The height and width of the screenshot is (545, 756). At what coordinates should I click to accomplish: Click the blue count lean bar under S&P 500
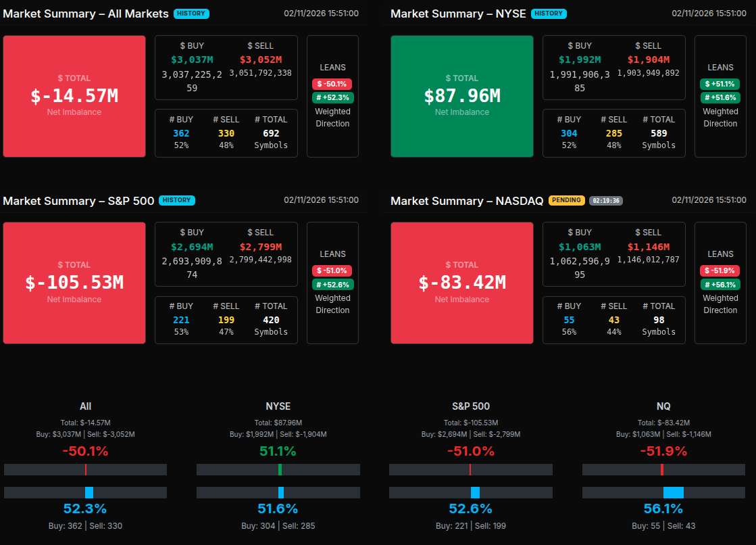tap(470, 492)
